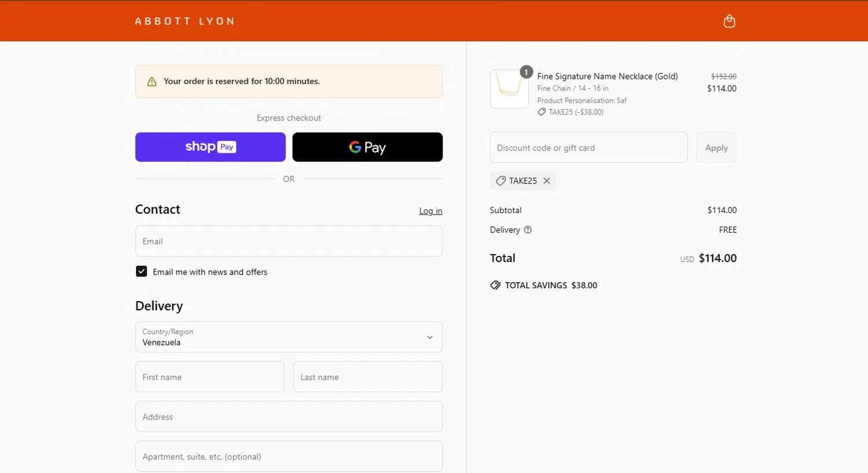868x473 pixels.
Task: Uncheck Email me with news and offers
Action: tap(141, 272)
